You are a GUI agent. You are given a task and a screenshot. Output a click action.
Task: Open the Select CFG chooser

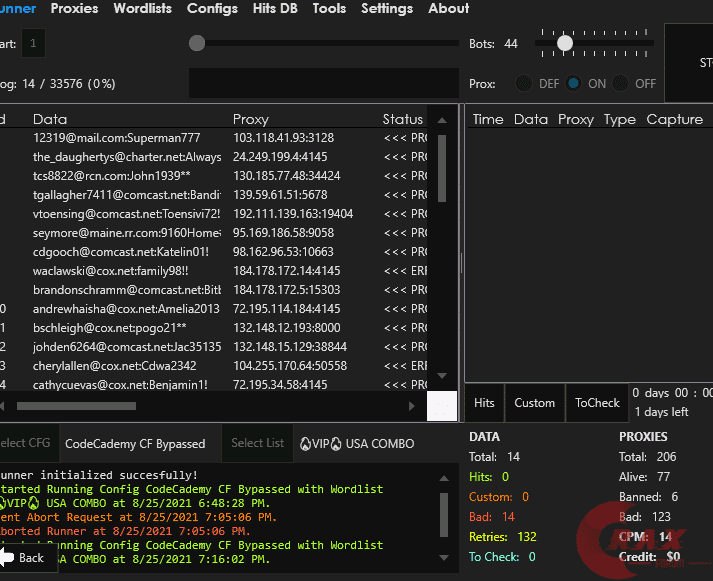pos(26,443)
